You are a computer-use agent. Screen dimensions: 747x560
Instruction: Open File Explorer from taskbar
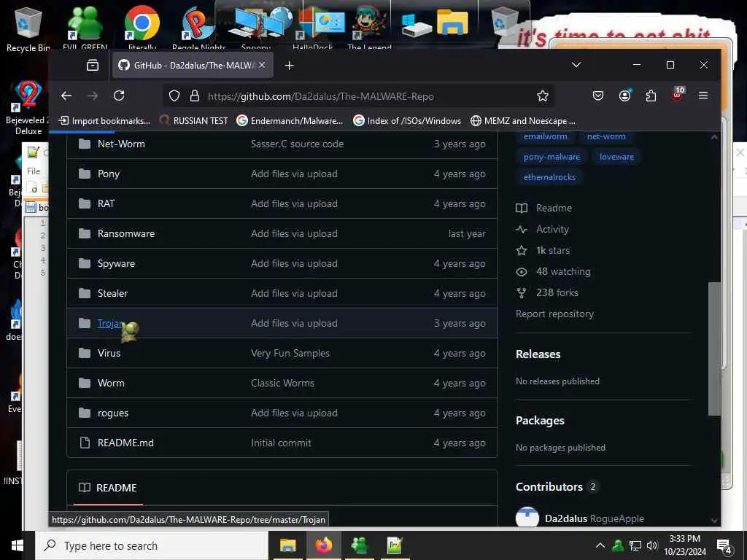click(x=287, y=545)
